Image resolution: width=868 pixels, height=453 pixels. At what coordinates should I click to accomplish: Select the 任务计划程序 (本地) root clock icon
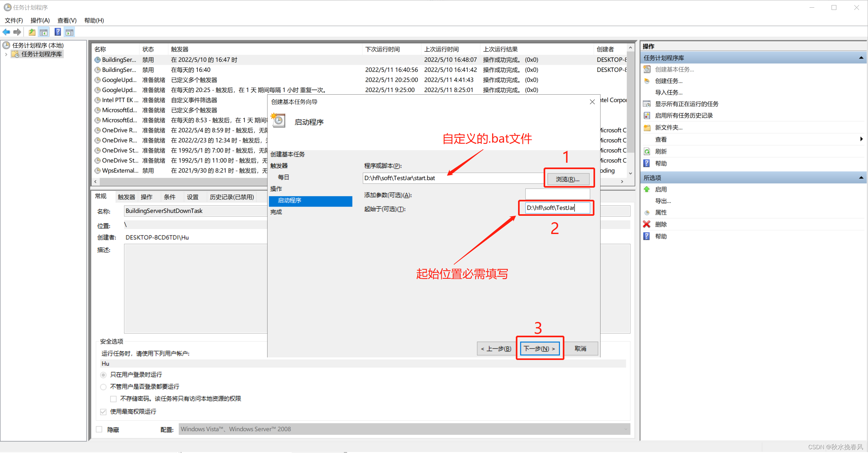[6, 45]
